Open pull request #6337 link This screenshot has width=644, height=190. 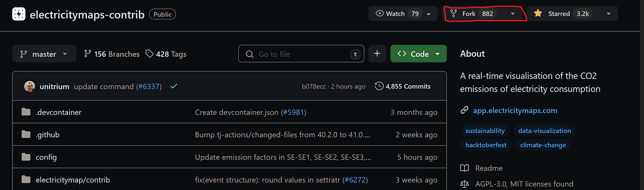click(x=149, y=86)
